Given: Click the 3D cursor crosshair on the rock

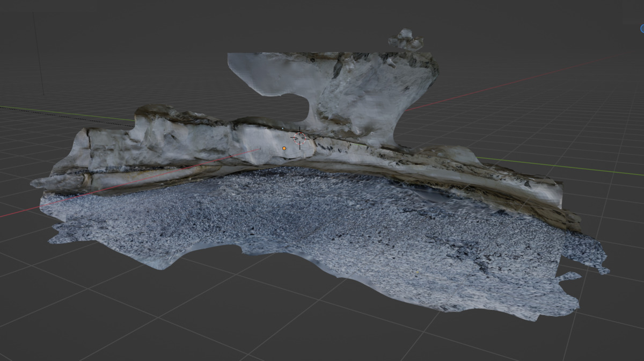Looking at the screenshot, I should click(x=299, y=139).
